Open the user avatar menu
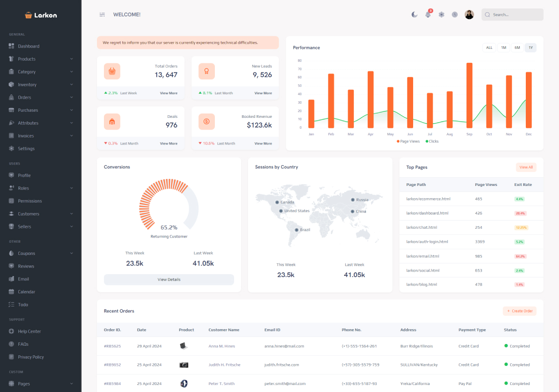This screenshot has height=392, width=559. click(x=469, y=14)
